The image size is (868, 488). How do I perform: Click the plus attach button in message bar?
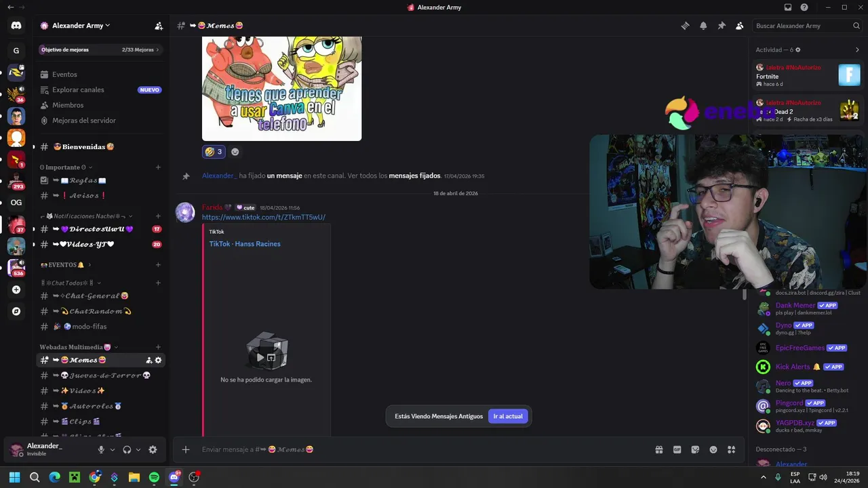click(x=185, y=449)
